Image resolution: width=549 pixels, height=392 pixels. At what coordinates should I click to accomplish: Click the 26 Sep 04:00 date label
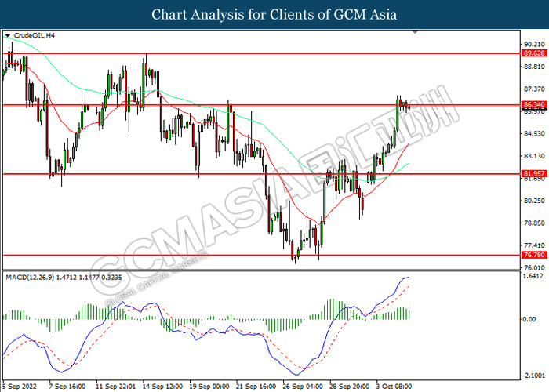pyautogui.click(x=303, y=387)
